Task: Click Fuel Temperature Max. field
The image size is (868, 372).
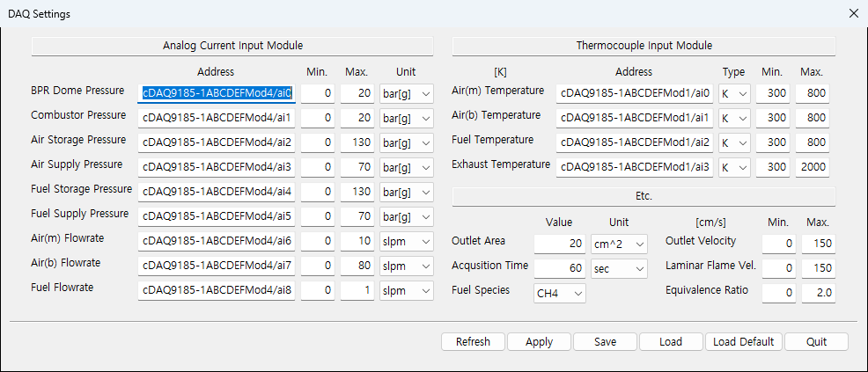Action: (812, 142)
